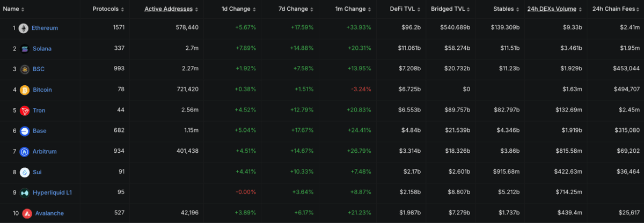Open the Avalanche chain link
The height and width of the screenshot is (223, 644).
coord(49,213)
